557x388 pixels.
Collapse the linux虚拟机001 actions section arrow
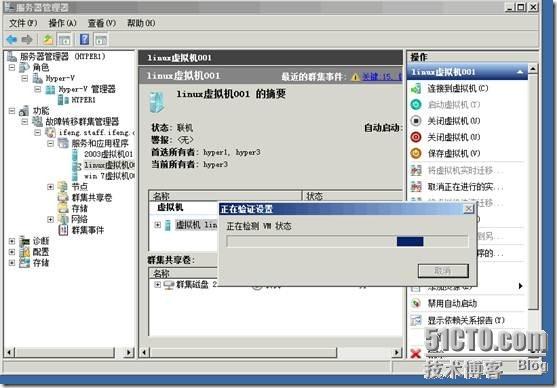point(520,72)
